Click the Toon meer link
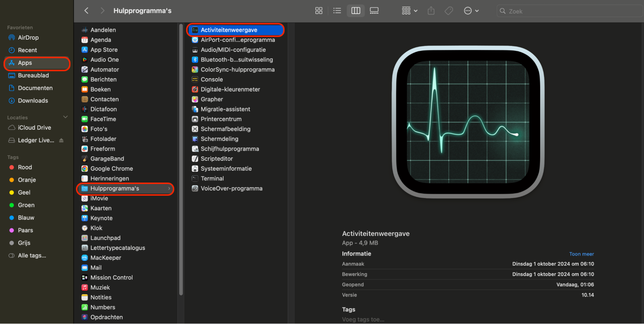The width and height of the screenshot is (644, 324). 581,254
